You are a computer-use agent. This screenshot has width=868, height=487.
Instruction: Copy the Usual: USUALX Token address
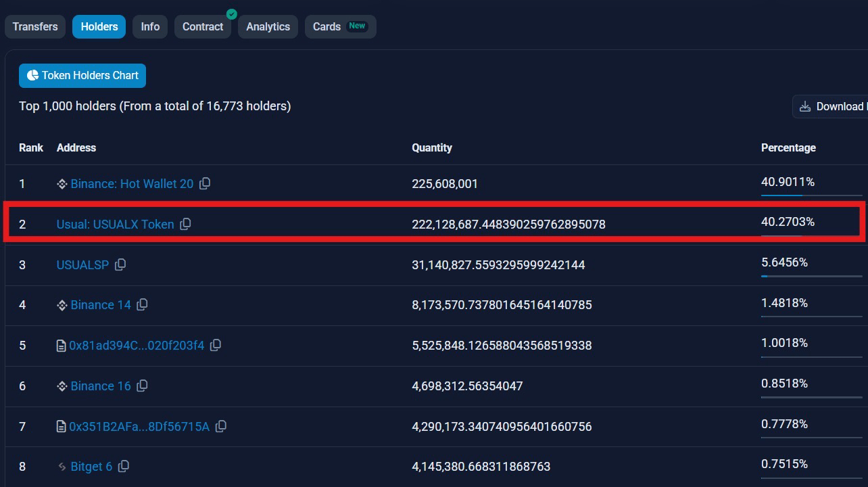[185, 224]
